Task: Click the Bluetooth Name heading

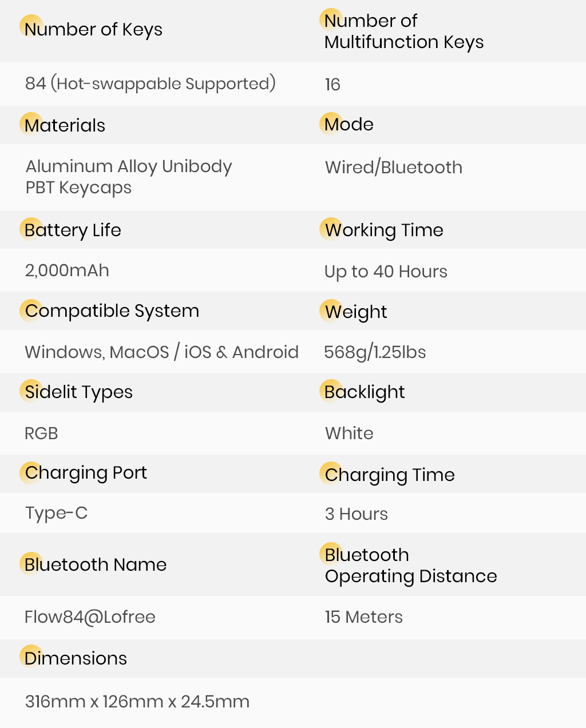Action: pos(96,565)
